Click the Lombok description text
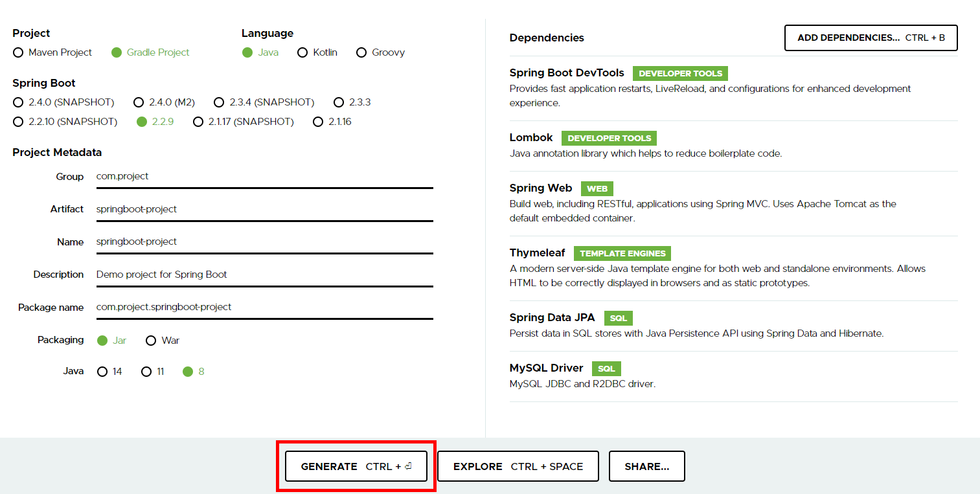Image resolution: width=980 pixels, height=494 pixels. pos(646,153)
